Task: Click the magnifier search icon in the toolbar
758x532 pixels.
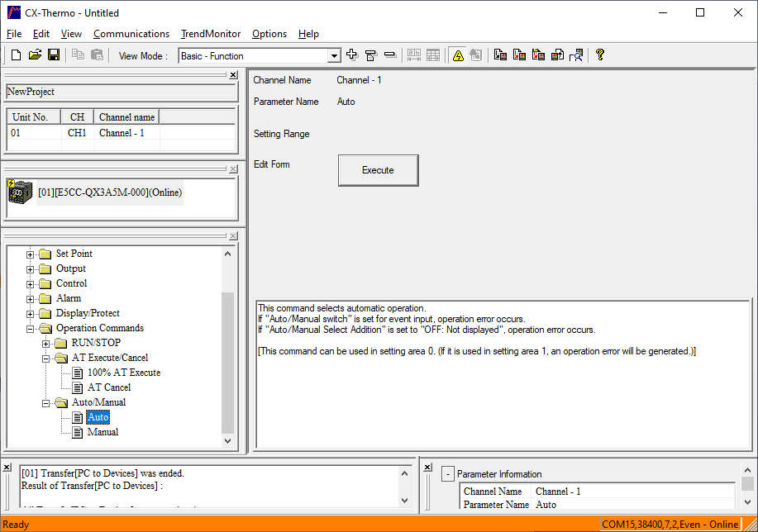Action: 576,55
